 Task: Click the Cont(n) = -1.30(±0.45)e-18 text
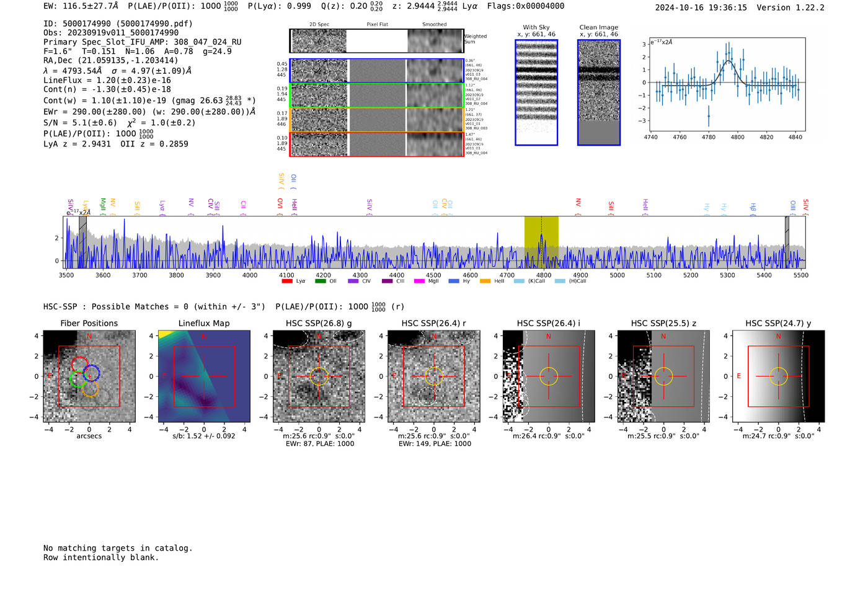click(x=107, y=89)
